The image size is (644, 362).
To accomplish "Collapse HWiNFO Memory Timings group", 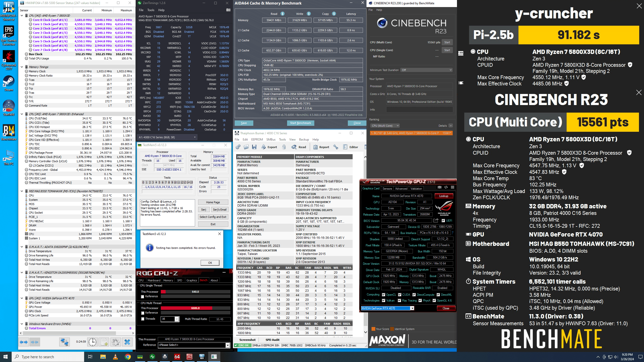I will [x=22, y=67].
